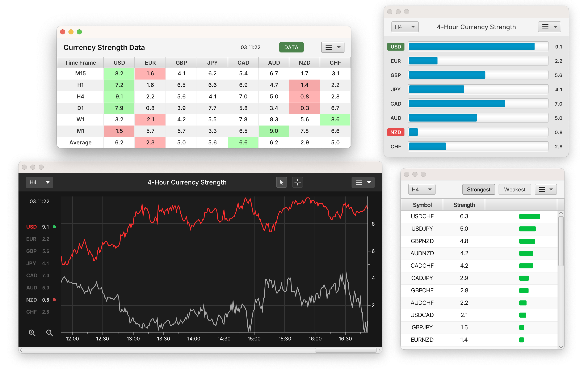Image resolution: width=588 pixels, height=369 pixels.
Task: Switch to the Weakest view
Action: pyautogui.click(x=514, y=189)
